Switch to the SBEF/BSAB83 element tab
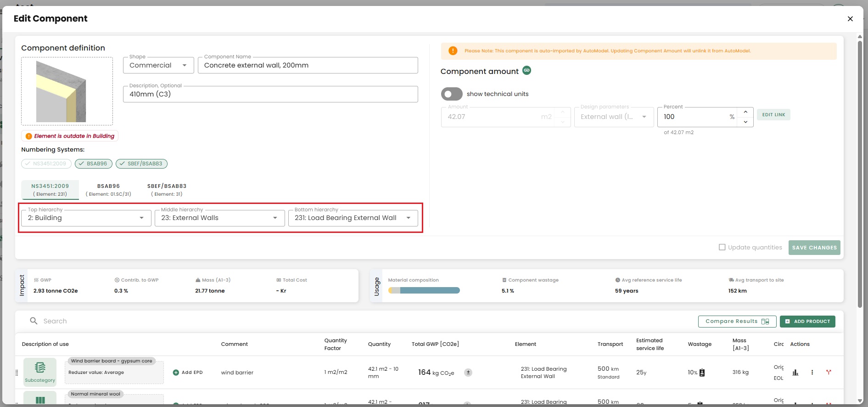 pos(167,190)
